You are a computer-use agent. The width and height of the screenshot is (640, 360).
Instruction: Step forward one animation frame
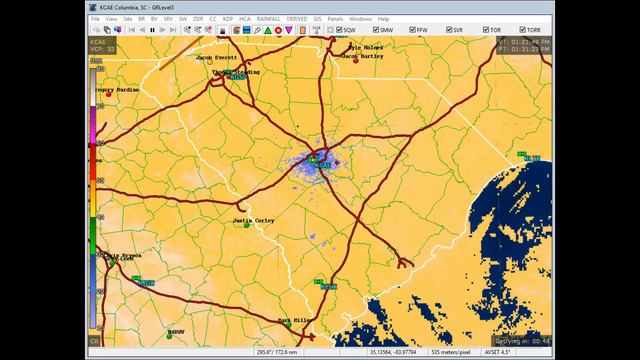pos(162,30)
